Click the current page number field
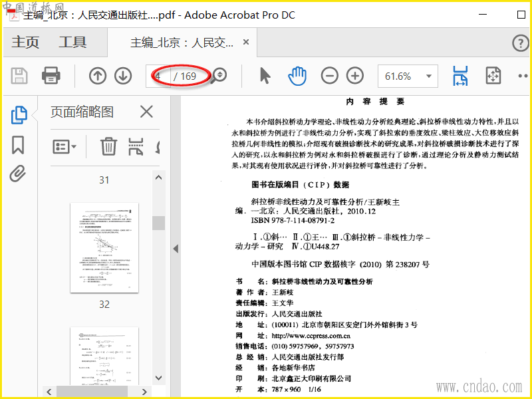The width and height of the screenshot is (532, 399). tap(158, 76)
